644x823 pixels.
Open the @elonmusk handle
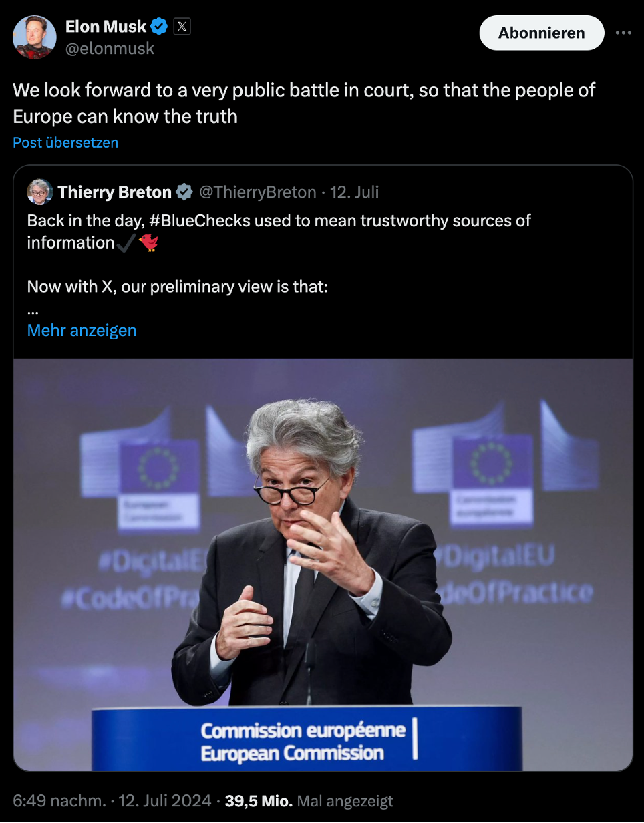110,48
